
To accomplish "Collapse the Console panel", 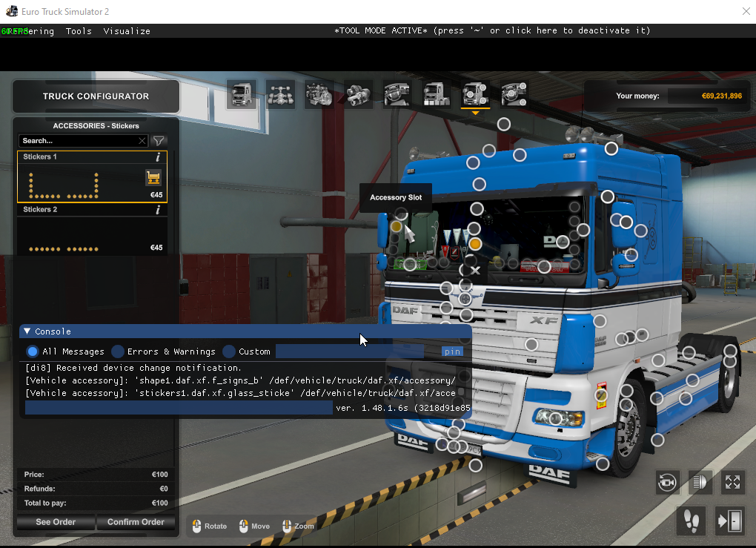I will [27, 331].
